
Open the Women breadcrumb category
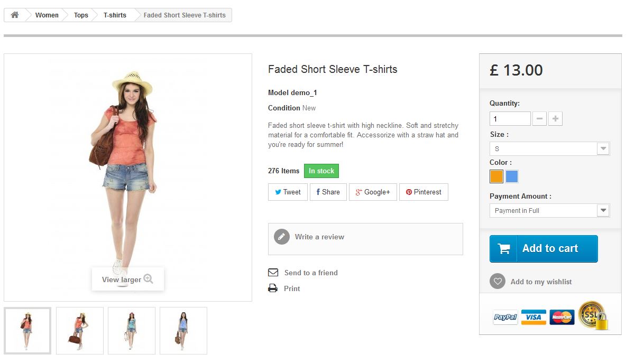pyautogui.click(x=47, y=15)
